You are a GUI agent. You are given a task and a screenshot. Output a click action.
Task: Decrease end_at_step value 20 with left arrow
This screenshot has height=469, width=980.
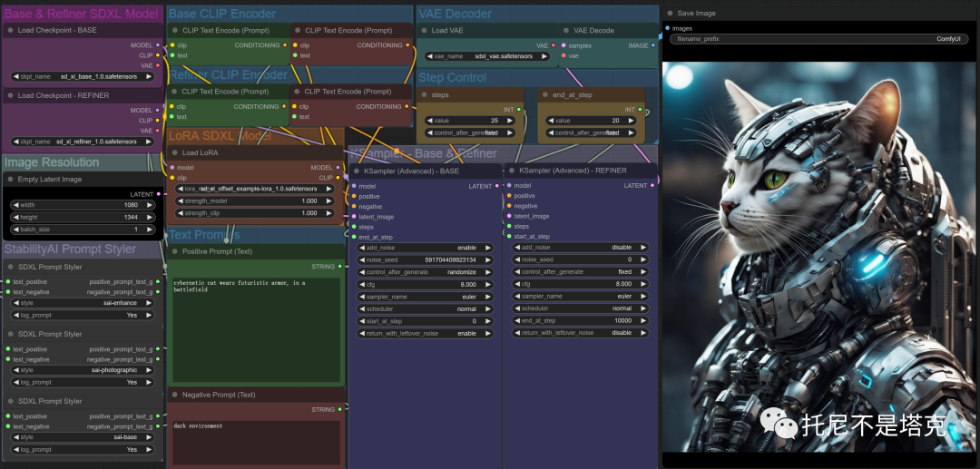click(550, 121)
